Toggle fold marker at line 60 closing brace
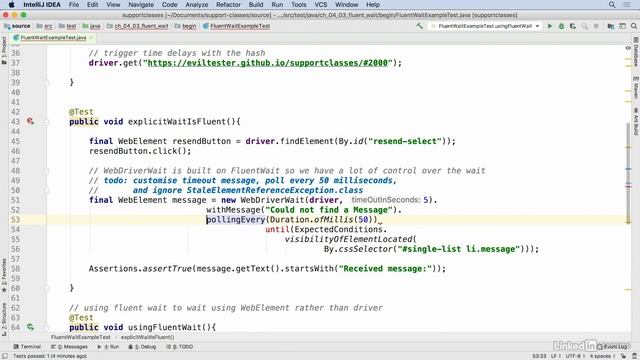640x360 pixels. click(x=47, y=288)
